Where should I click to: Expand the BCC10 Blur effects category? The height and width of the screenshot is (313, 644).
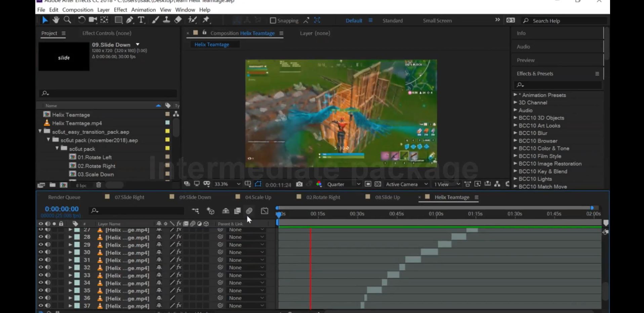pyautogui.click(x=515, y=133)
